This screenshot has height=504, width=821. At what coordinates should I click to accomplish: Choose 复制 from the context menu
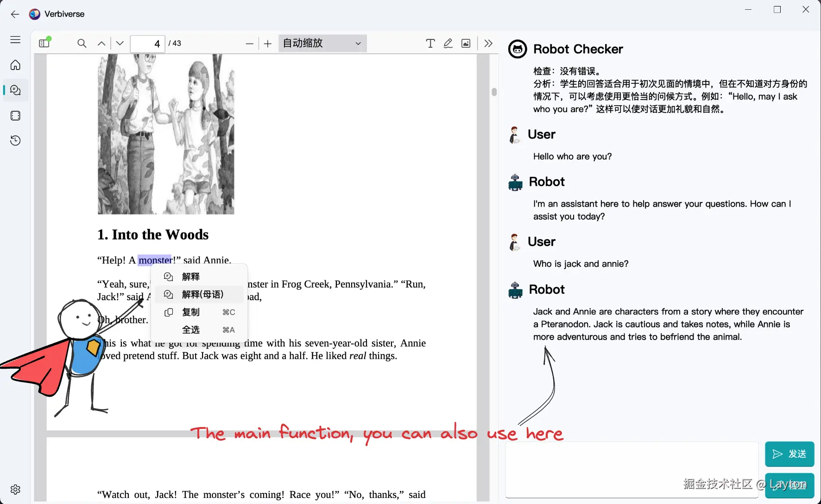click(190, 312)
